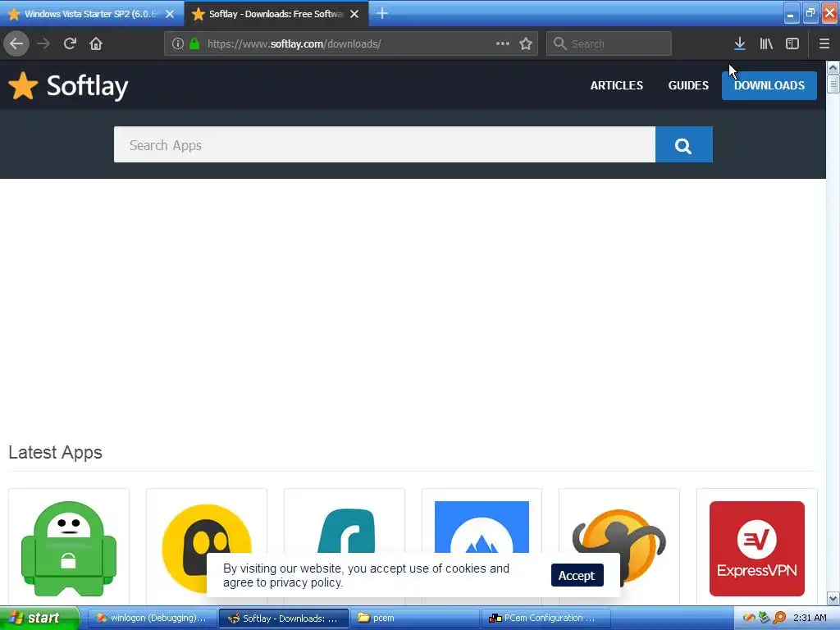
Task: Open the Windows start menu
Action: 39,618
